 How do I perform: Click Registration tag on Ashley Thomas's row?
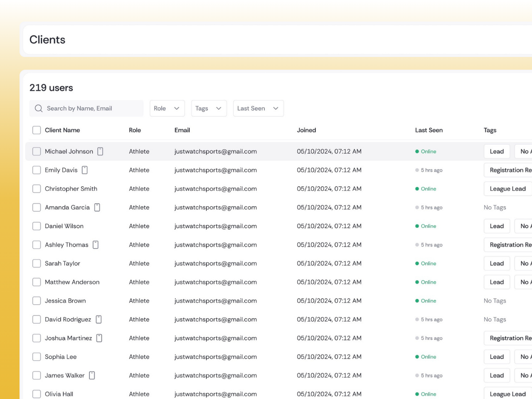[508, 245]
